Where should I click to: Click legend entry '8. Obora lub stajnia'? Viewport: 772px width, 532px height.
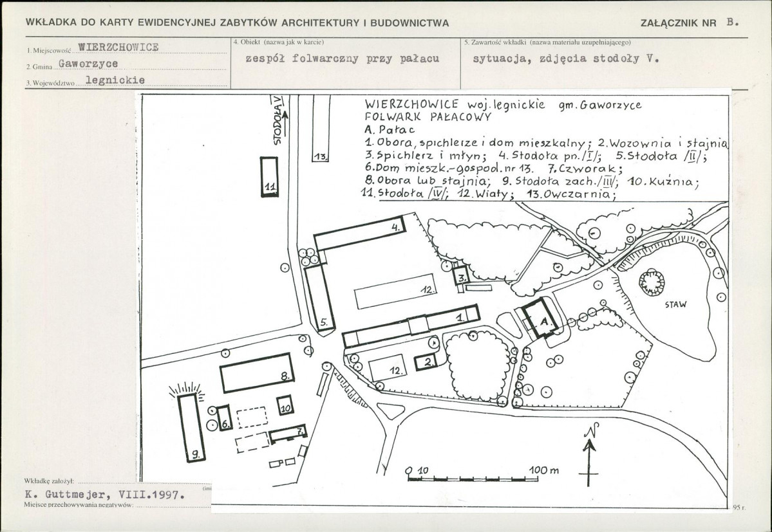(x=428, y=181)
